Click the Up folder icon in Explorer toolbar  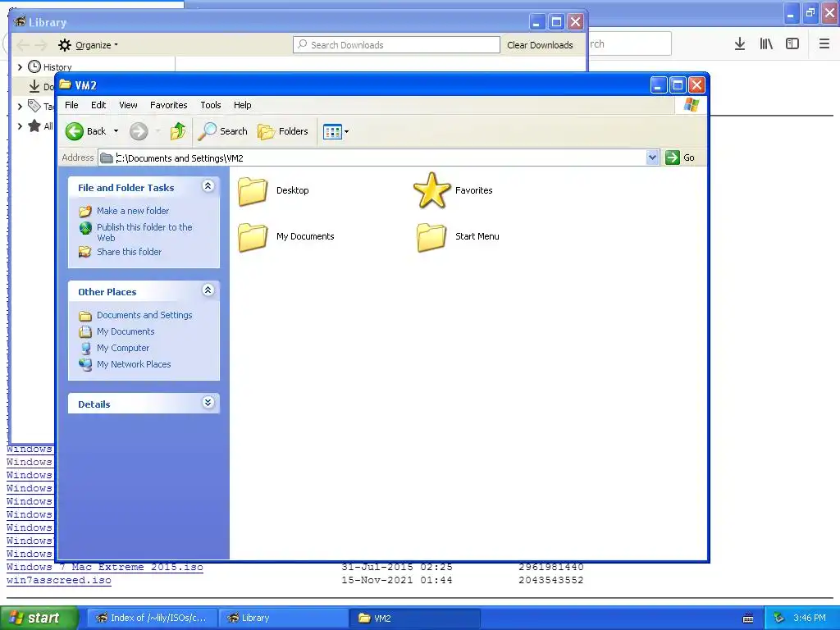[177, 131]
